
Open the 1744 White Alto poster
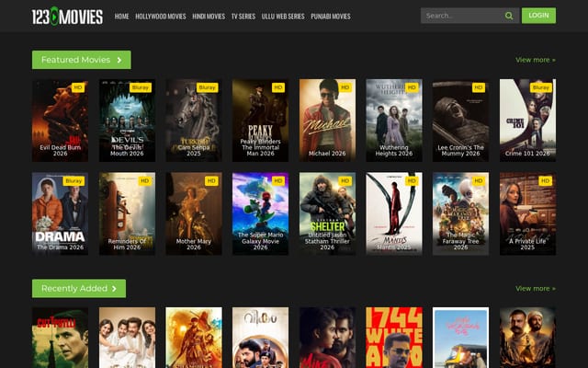pyautogui.click(x=394, y=338)
